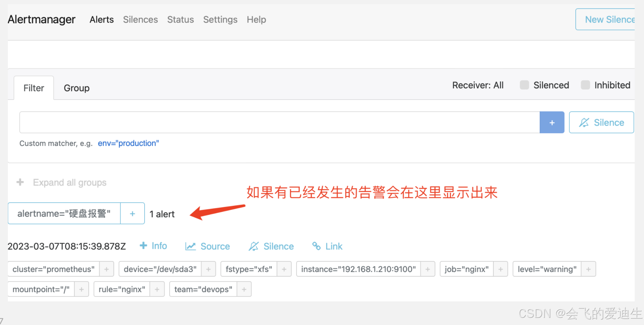Click the job="nginx" label text

tap(467, 269)
